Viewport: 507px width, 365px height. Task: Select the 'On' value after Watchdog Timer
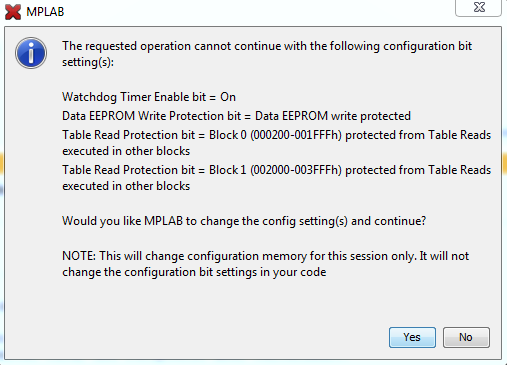(x=228, y=97)
